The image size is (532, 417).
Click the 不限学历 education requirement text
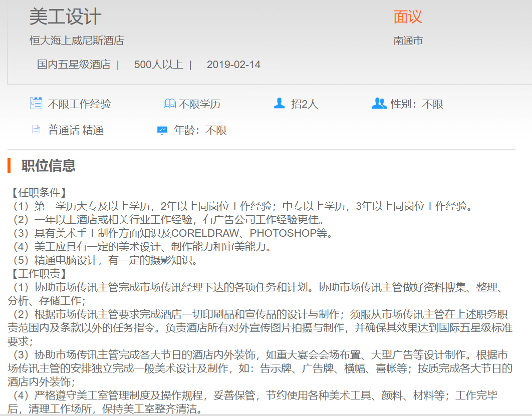tap(199, 104)
